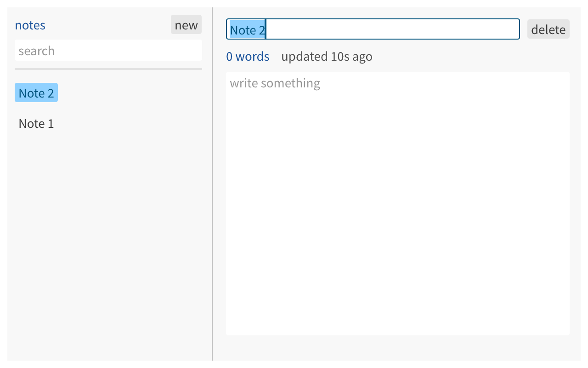The height and width of the screenshot is (368, 588).
Task: Click the updated 10s ago text
Action: [327, 56]
